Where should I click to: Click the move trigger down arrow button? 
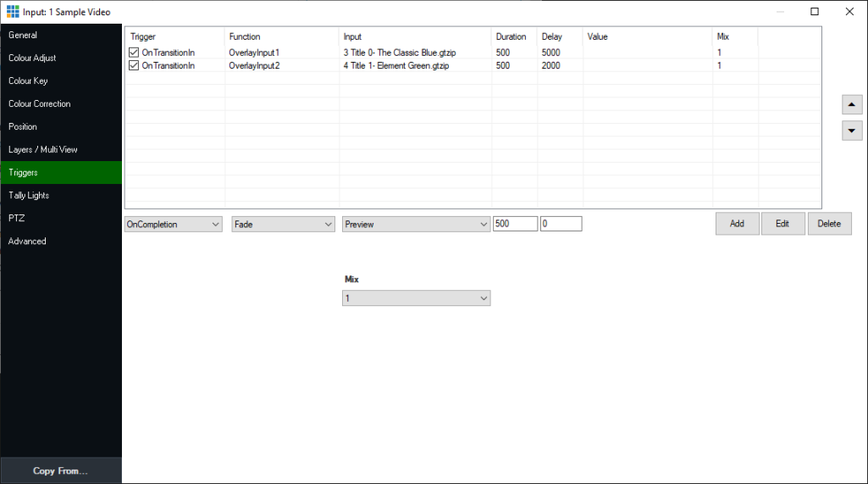coord(852,131)
